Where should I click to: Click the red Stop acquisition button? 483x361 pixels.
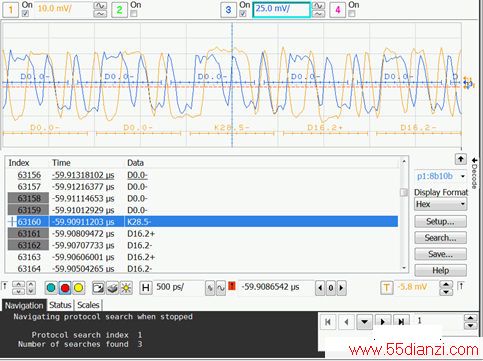pos(65,288)
